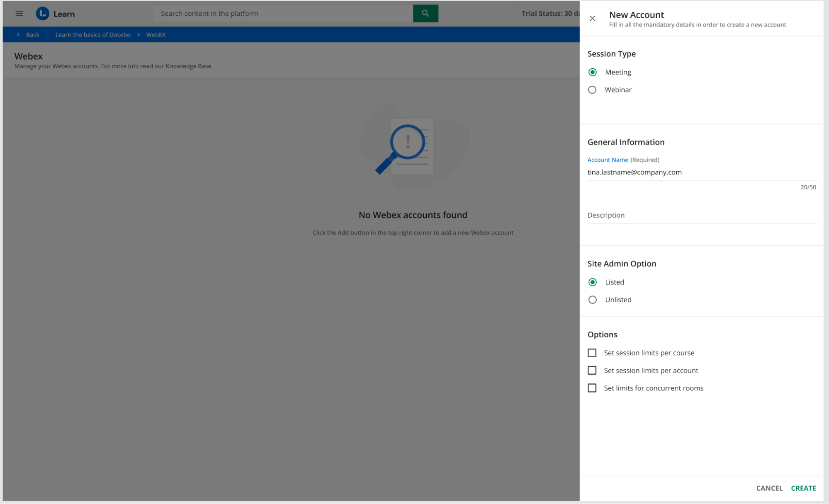Viewport: 829px width, 504px height.
Task: Close the New Account panel with X
Action: coord(592,19)
